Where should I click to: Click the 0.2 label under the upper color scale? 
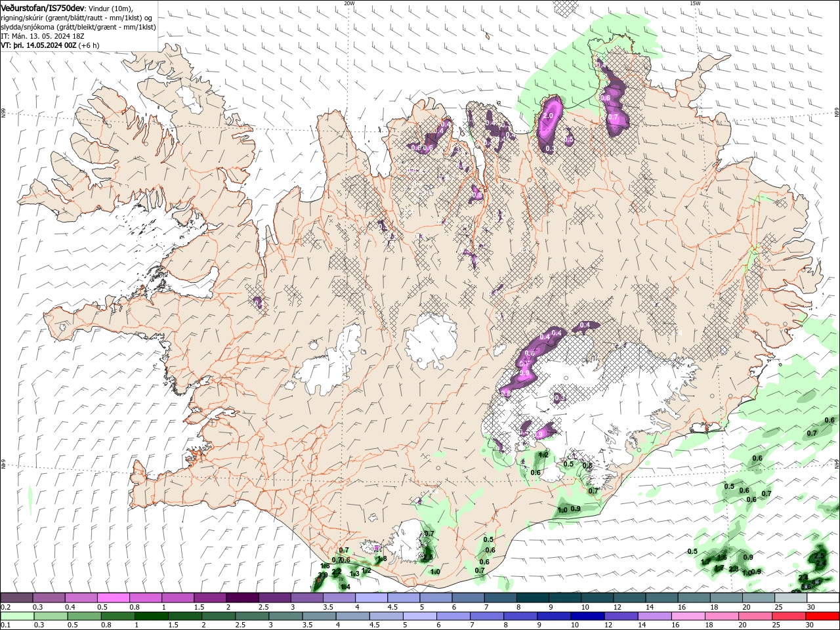[x=5, y=607]
